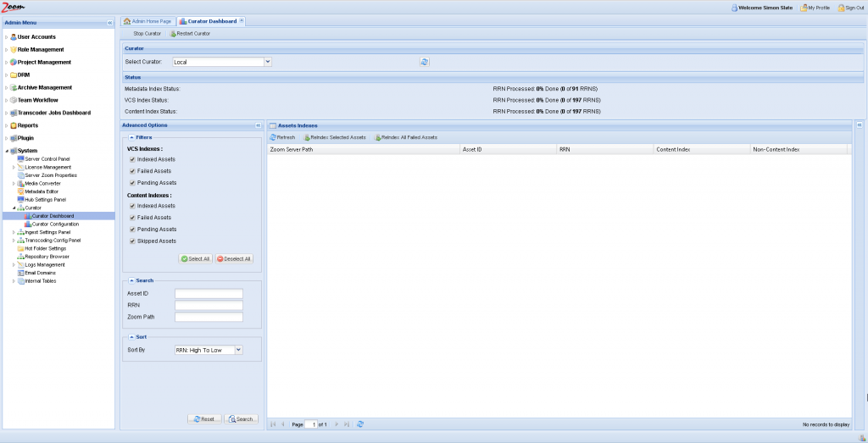Toggle Content Indexes Skipped Assets checkbox
This screenshot has height=443, width=868.
point(132,241)
